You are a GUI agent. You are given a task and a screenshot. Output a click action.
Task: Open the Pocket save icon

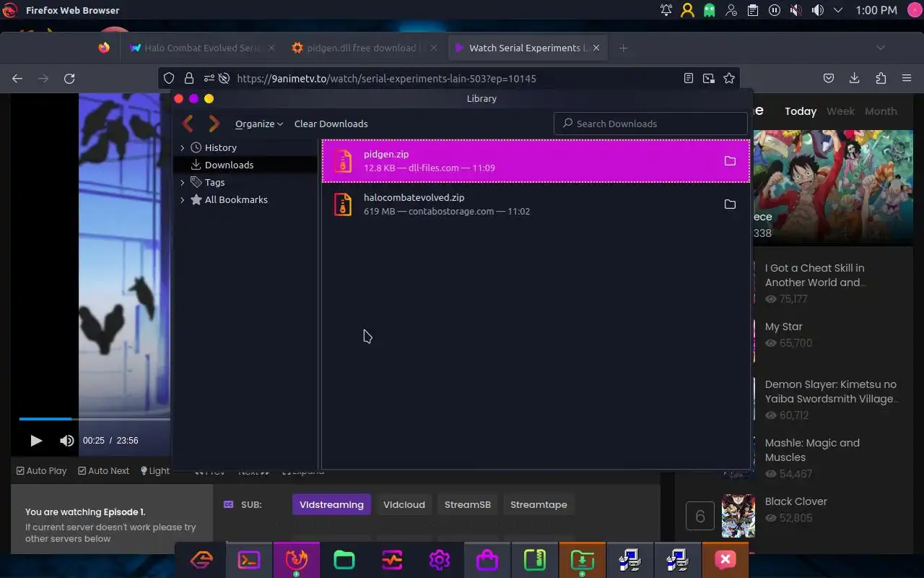829,78
